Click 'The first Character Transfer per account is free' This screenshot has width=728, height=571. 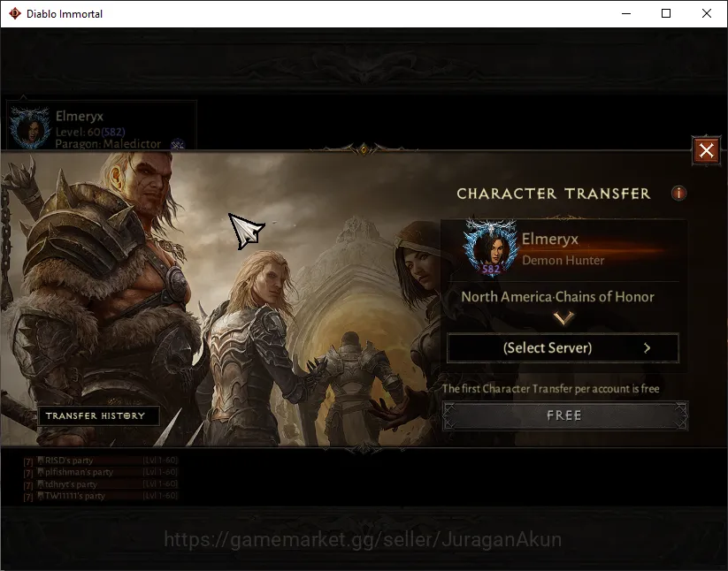tap(550, 389)
